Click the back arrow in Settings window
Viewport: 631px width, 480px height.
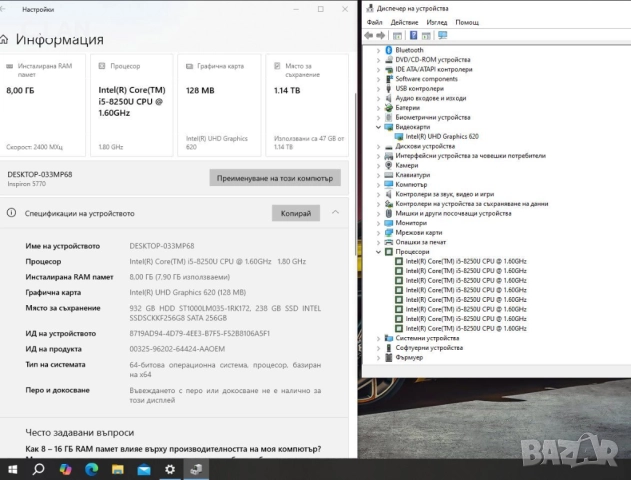(x=3, y=9)
